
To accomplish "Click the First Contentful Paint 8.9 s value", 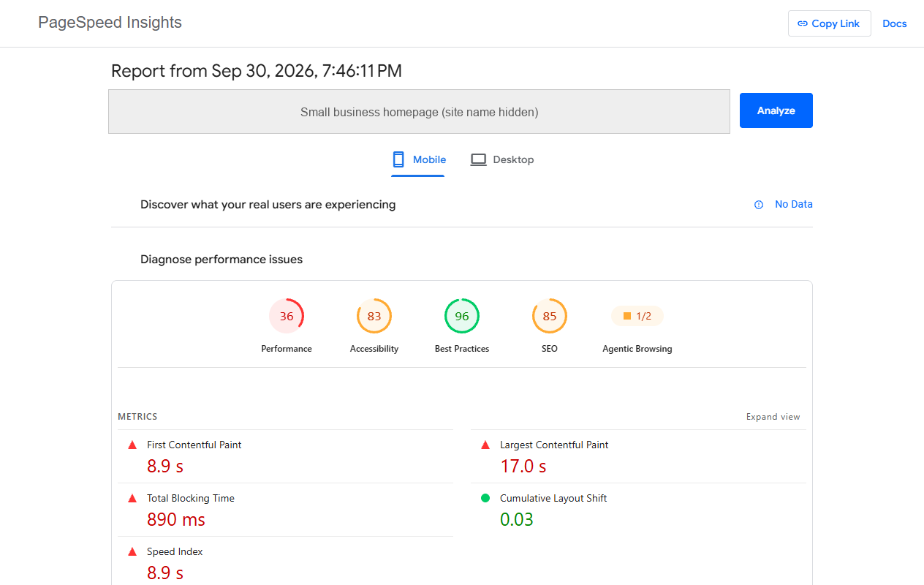I will (165, 466).
